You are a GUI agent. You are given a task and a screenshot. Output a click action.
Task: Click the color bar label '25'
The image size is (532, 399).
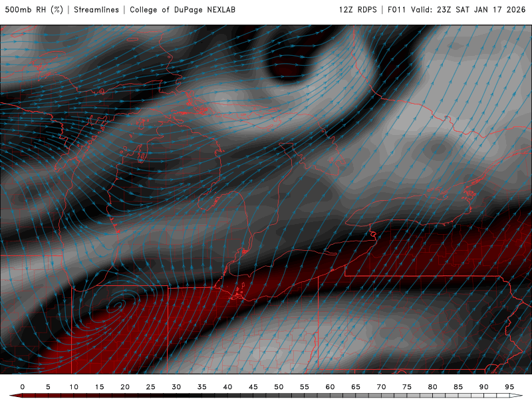click(x=151, y=387)
